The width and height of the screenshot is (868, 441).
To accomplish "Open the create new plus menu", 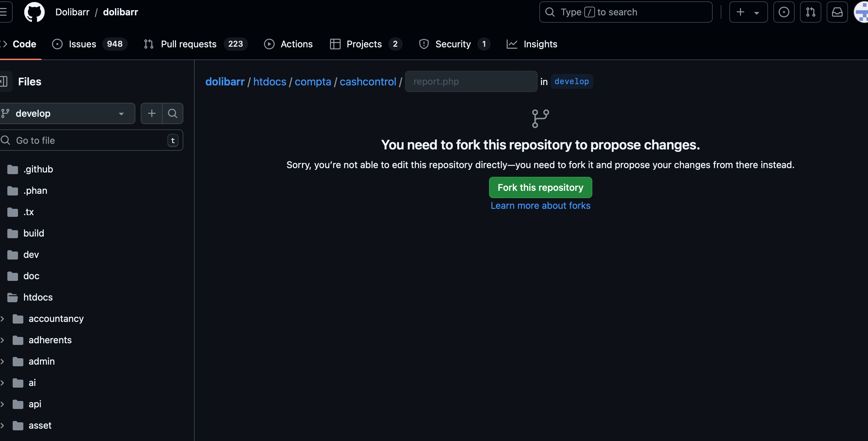I will pos(748,12).
